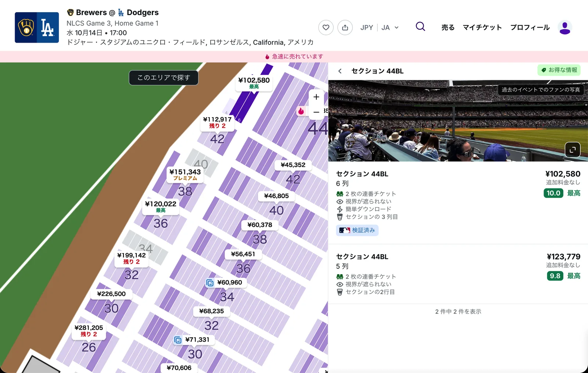The width and height of the screenshot is (588, 373).
Task: Select the ¥226,500 price tag
Action: pos(111,294)
